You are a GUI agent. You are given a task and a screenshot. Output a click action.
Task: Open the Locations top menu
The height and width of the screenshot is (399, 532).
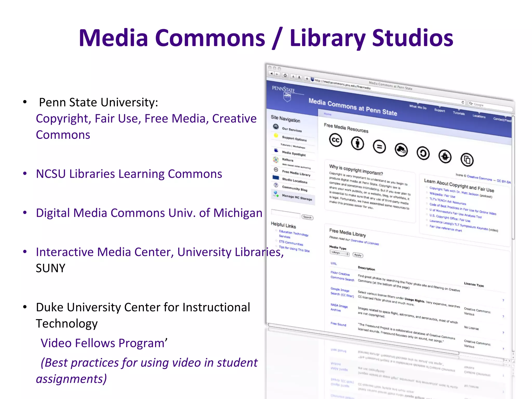479,116
